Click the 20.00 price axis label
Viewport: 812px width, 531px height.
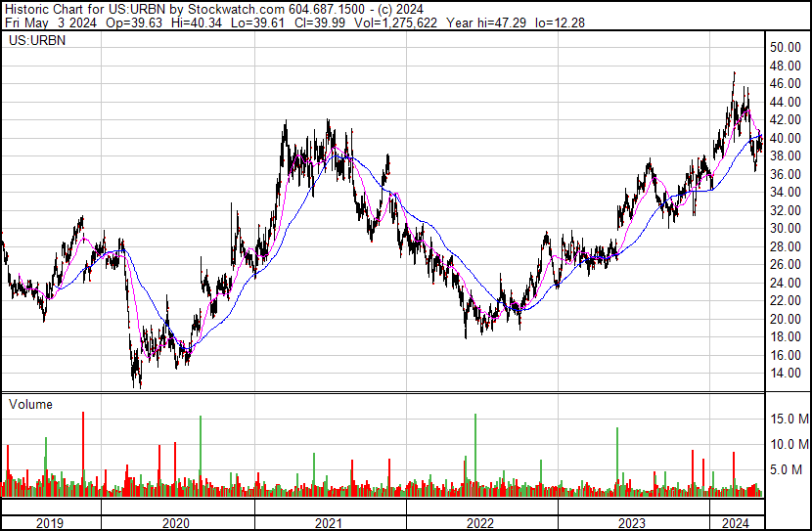[x=786, y=319]
